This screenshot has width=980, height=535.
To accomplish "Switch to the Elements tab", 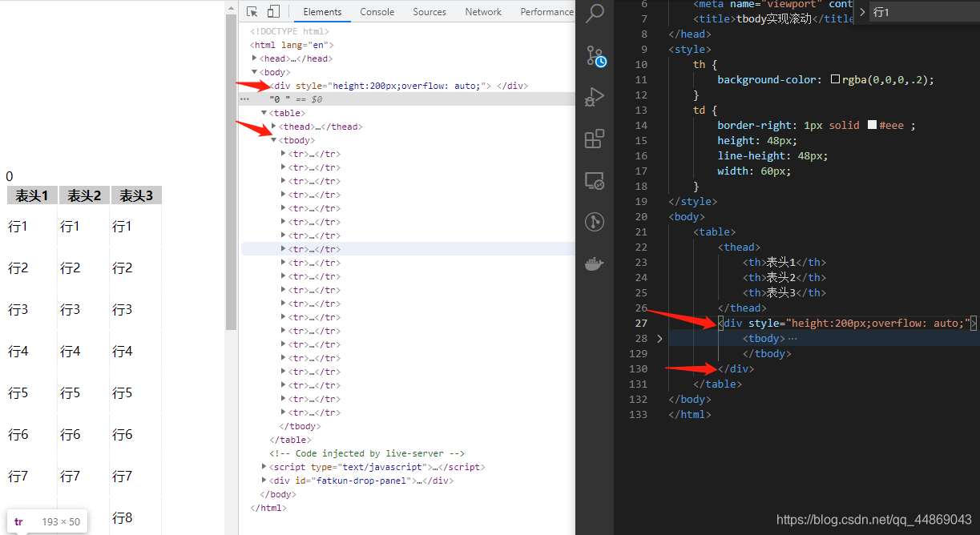I will tap(322, 11).
